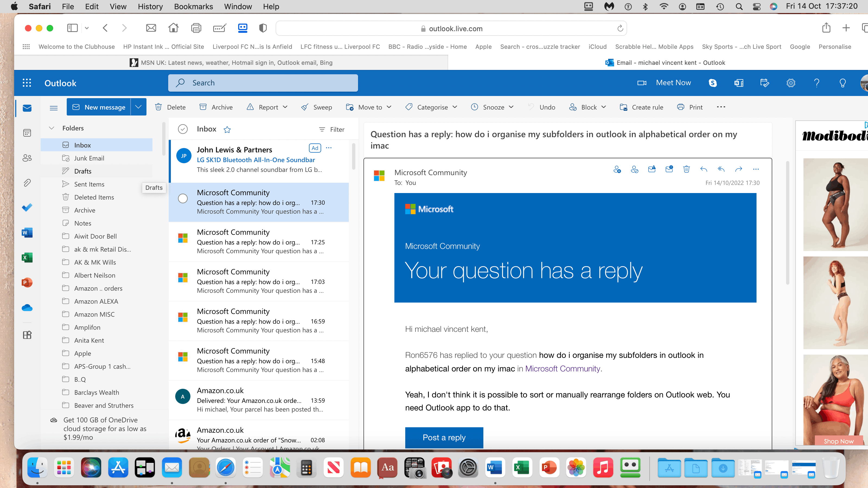Viewport: 868px width, 488px height.
Task: Click Forward arrow in message header
Action: coord(739,169)
